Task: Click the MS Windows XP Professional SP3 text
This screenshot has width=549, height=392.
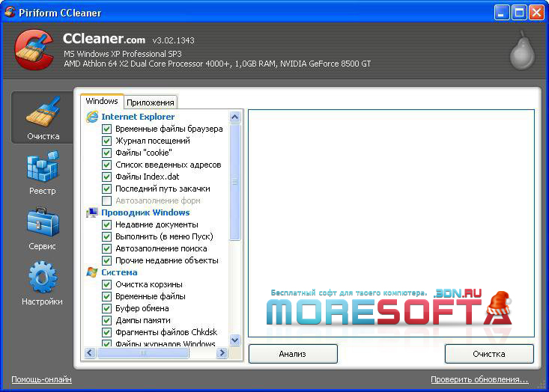Action: pyautogui.click(x=123, y=54)
